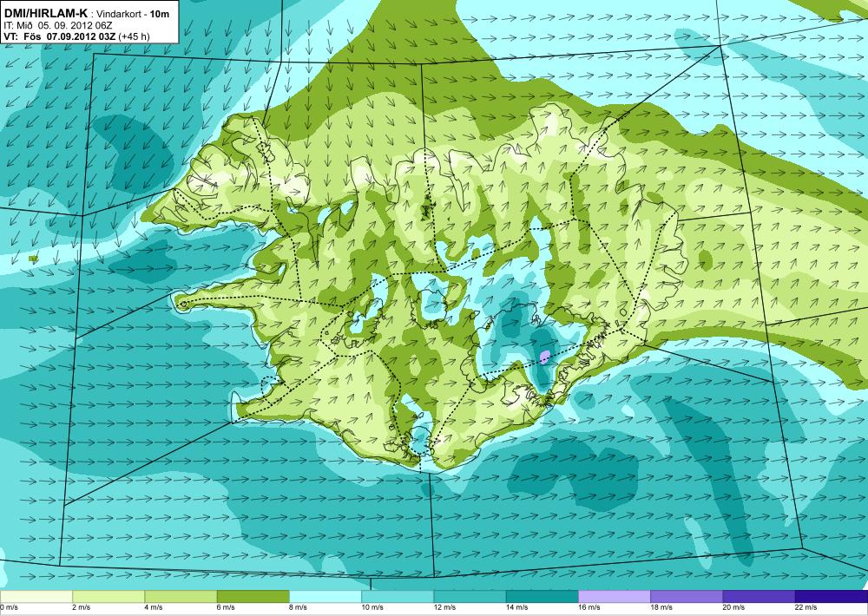This screenshot has width=868, height=616.
Task: Click the '14 m/s' legend label
Action: click(517, 607)
